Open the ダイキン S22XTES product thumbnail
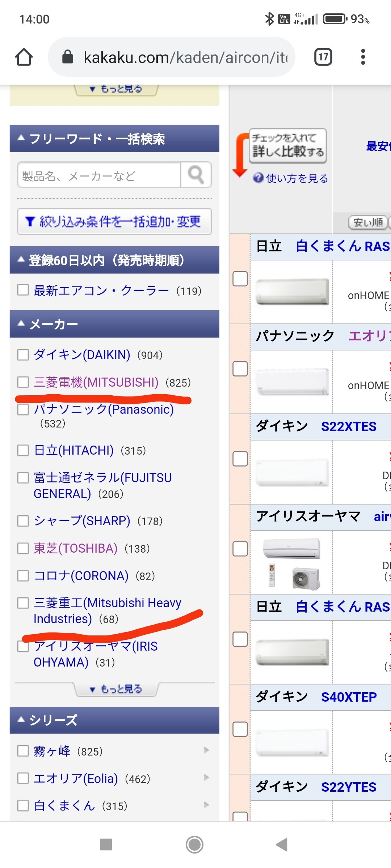 (292, 473)
